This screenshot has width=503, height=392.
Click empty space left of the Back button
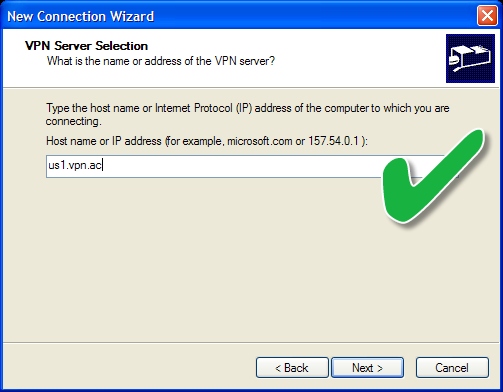pos(130,368)
